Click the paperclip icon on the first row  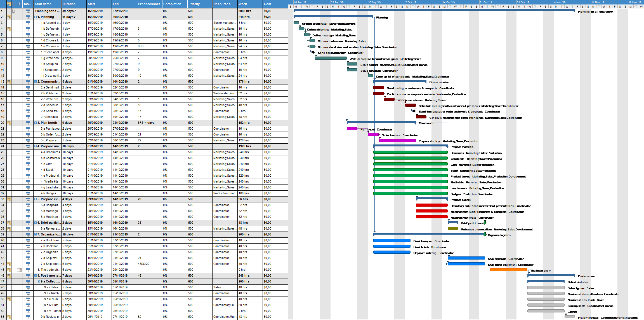point(14,11)
